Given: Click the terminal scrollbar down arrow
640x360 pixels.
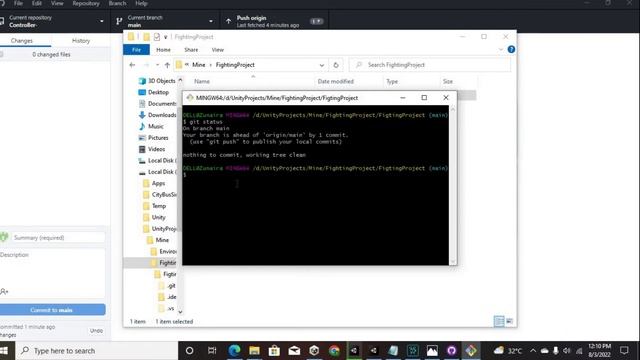Looking at the screenshot, I should 453,262.
